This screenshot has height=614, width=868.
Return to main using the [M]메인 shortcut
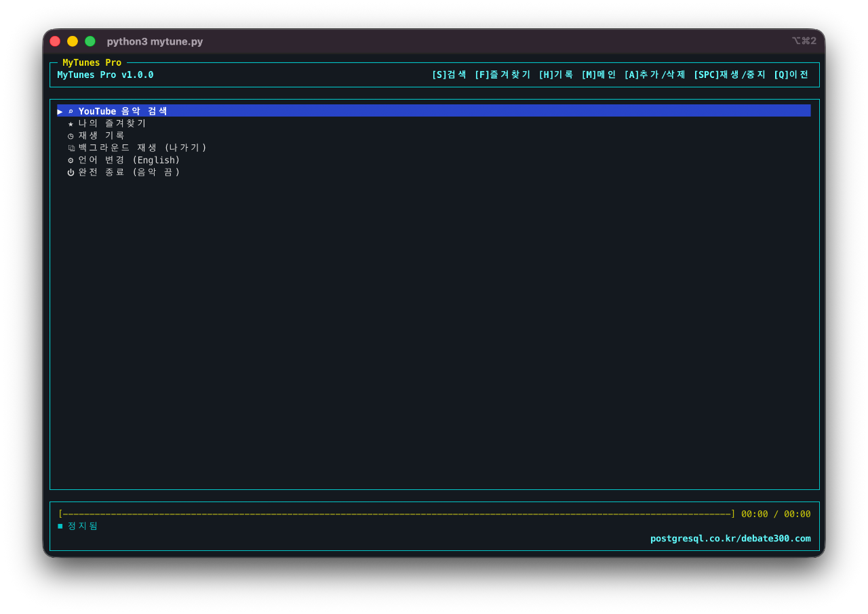coord(598,75)
